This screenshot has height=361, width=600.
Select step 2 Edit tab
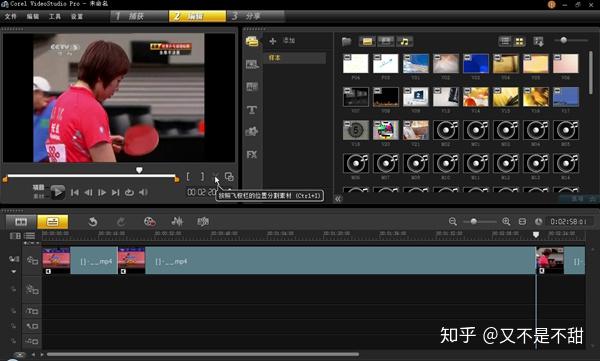(197, 16)
